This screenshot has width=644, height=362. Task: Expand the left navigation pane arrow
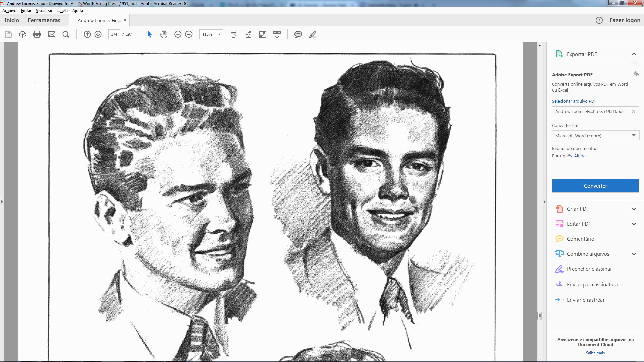tap(2, 202)
